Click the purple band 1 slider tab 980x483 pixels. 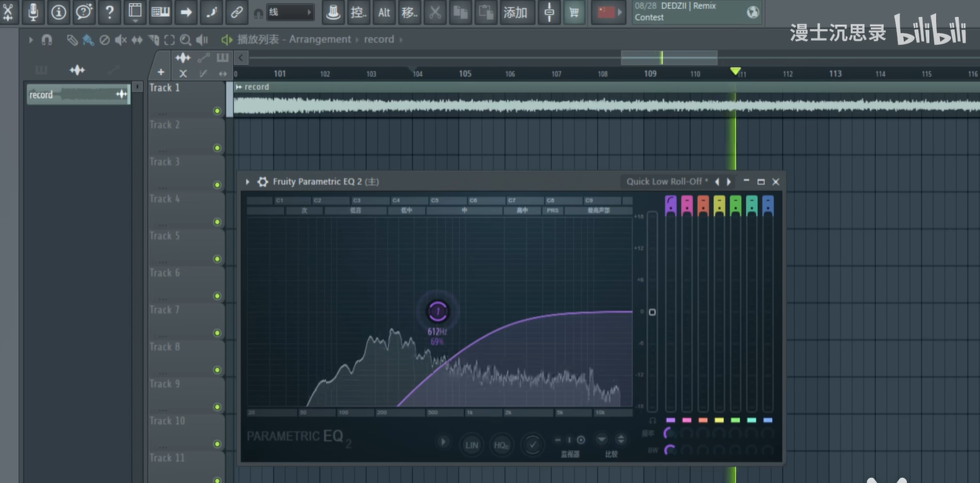point(671,205)
